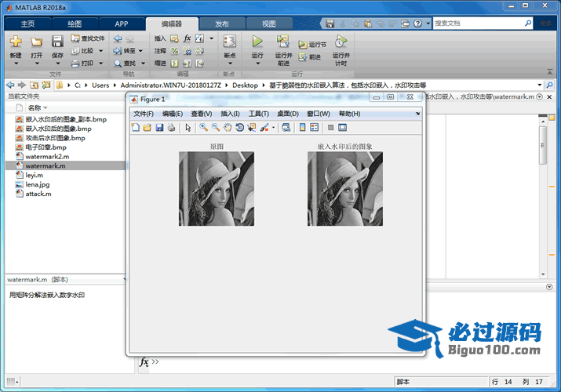The height and width of the screenshot is (392, 561).
Task: Click the Save (保存) icon in editor ribbon
Action: pyautogui.click(x=57, y=42)
